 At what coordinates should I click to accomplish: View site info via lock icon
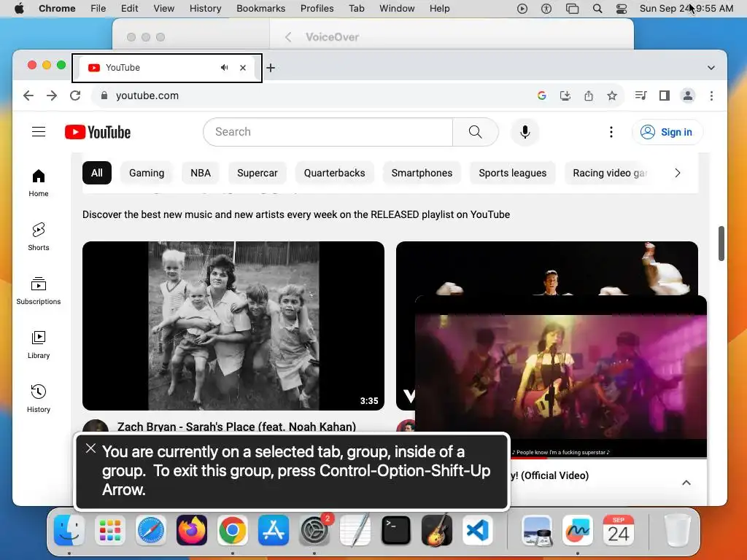coord(104,96)
